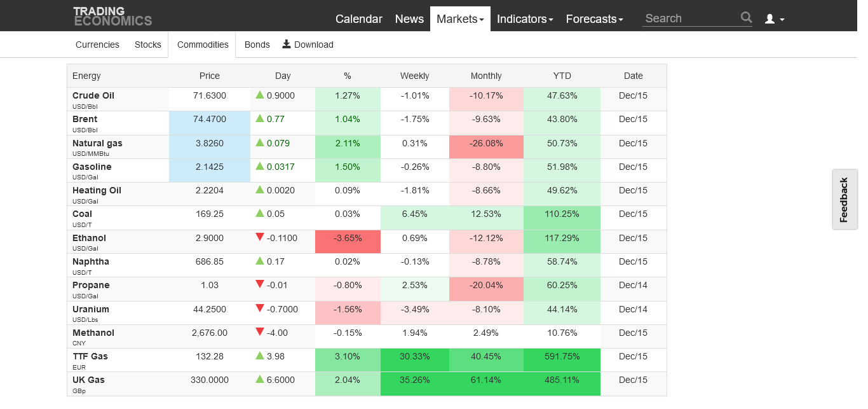Open the Brent commodity link
The image size is (868, 409).
[x=85, y=119]
